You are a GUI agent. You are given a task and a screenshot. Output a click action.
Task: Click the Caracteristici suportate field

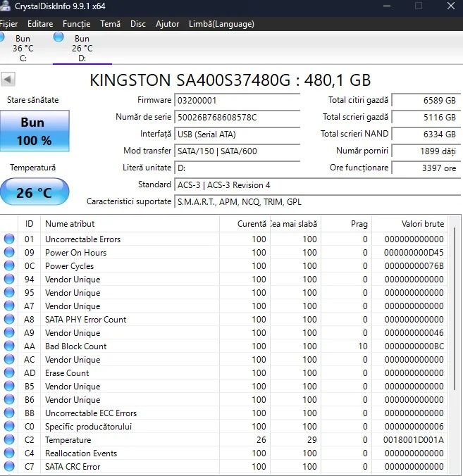[x=318, y=202]
